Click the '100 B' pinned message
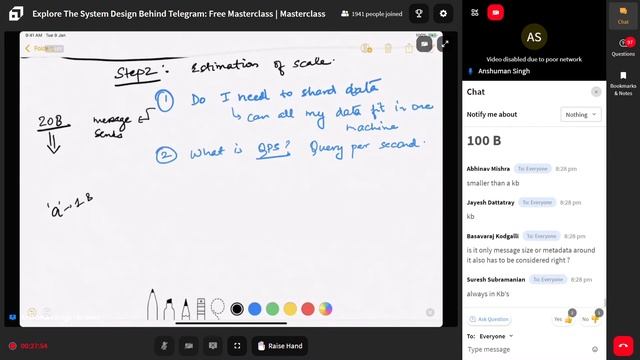The height and width of the screenshot is (360, 640). click(x=484, y=141)
